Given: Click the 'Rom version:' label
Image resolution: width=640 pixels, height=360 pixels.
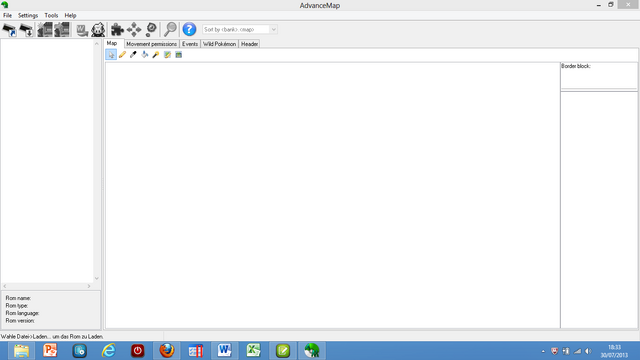Looking at the screenshot, I should pos(20,321).
